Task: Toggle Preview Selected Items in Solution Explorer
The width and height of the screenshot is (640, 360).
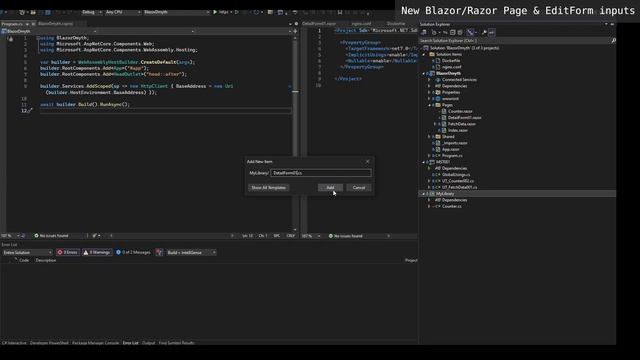Action: click(492, 32)
